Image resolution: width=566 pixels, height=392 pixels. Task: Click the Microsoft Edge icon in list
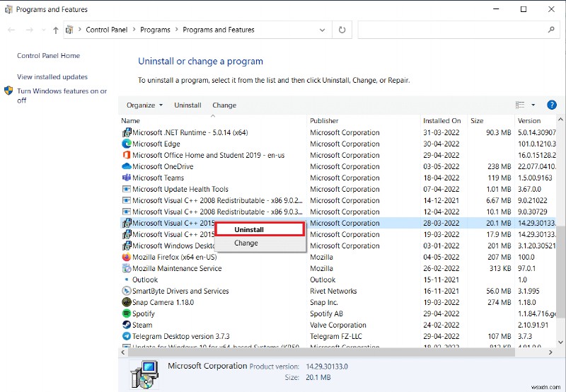pyautogui.click(x=127, y=144)
